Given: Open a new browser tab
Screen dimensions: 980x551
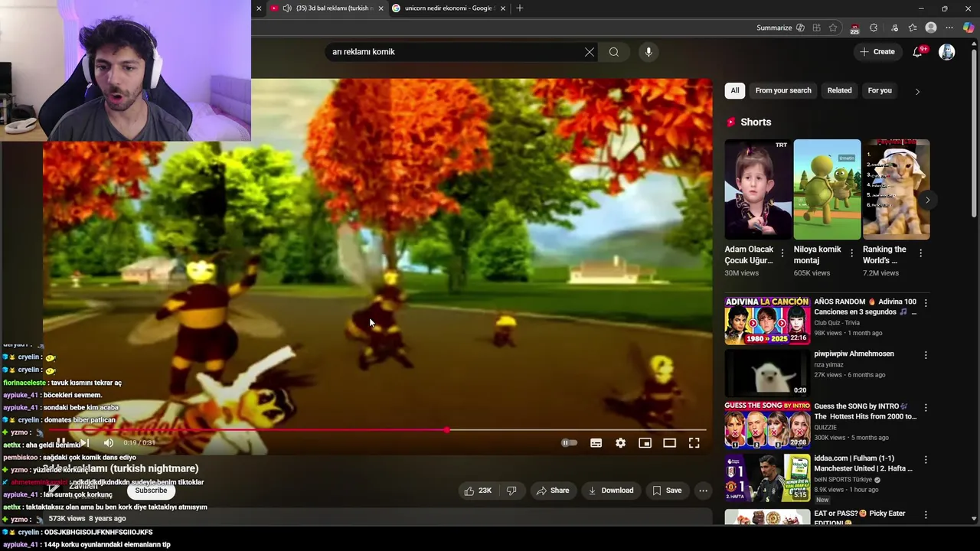Looking at the screenshot, I should (x=520, y=8).
